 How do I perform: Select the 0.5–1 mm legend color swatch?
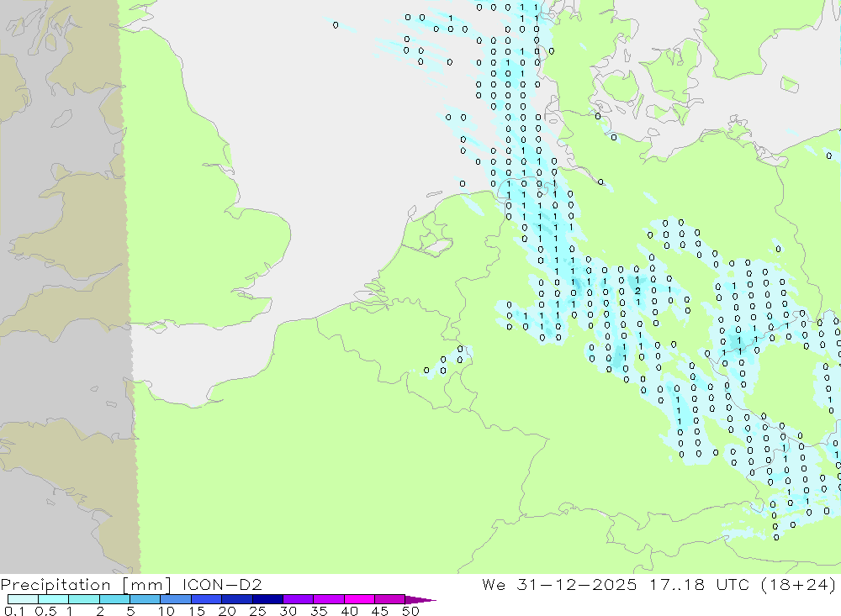tap(54, 599)
